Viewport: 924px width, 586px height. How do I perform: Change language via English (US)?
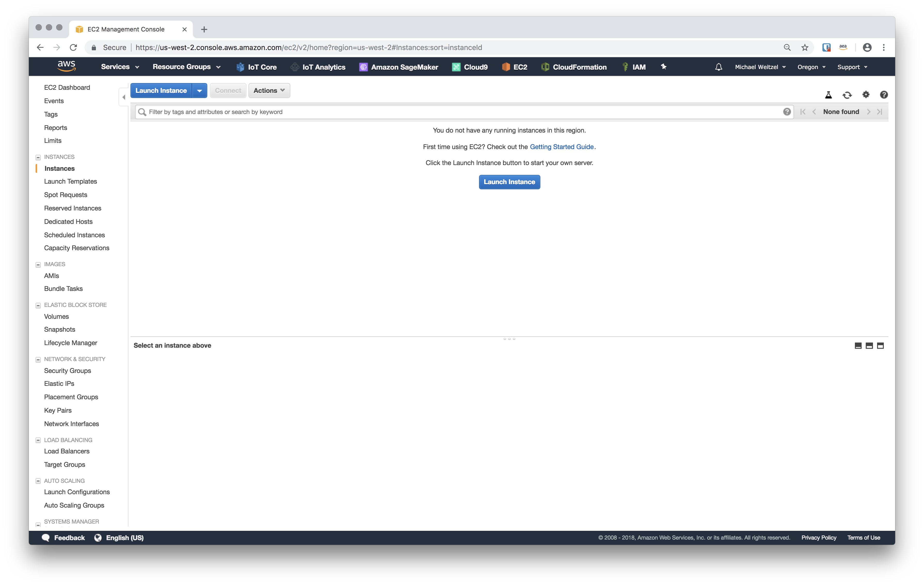tap(119, 538)
